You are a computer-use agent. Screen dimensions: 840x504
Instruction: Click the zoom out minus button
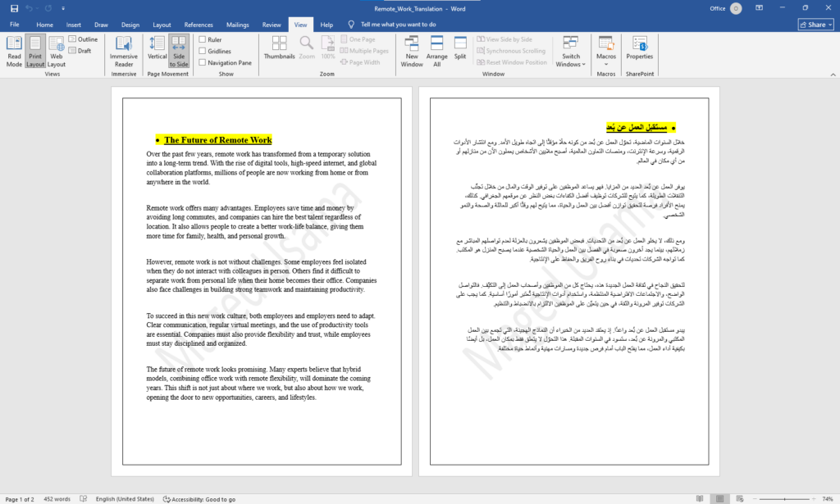pos(755,499)
